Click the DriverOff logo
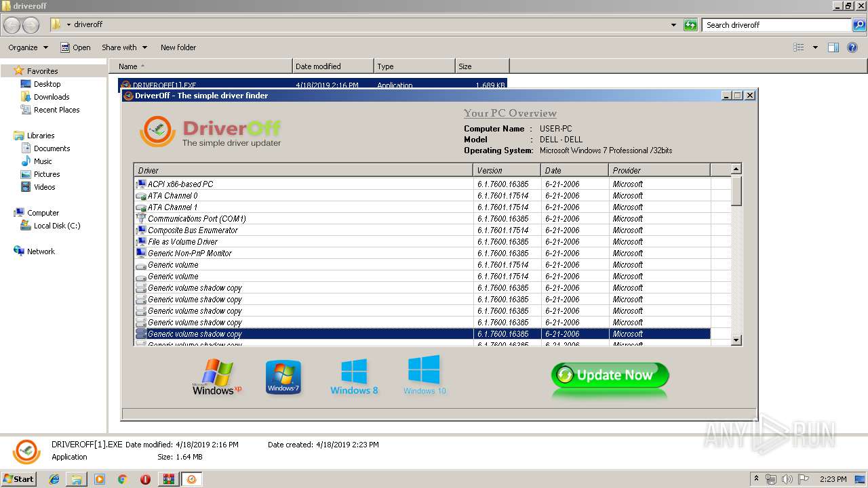Screen dimensions: 868x488 (x=210, y=131)
